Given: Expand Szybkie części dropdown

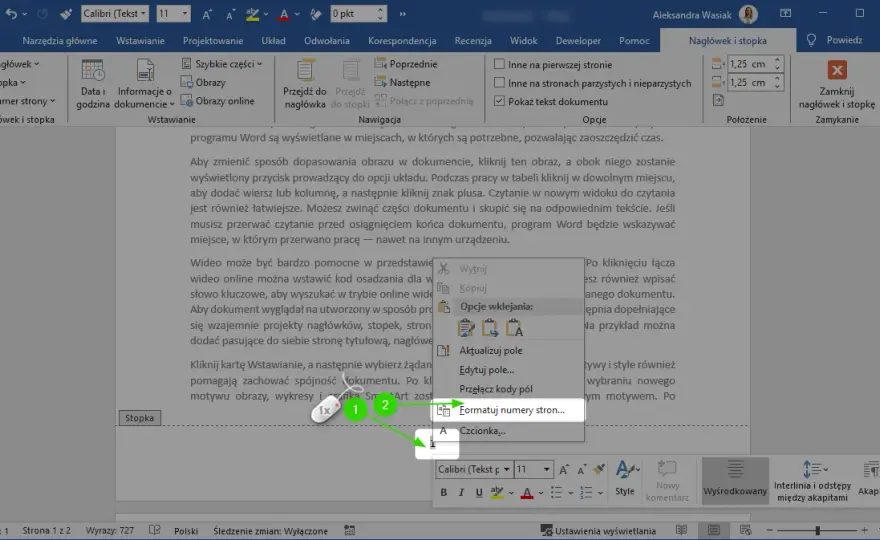Looking at the screenshot, I should tap(222, 64).
